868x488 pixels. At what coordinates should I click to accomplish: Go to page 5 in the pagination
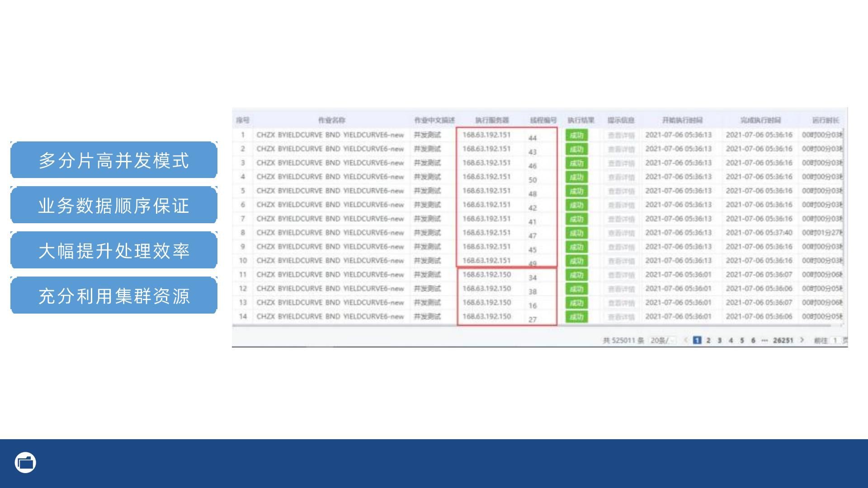(x=742, y=340)
